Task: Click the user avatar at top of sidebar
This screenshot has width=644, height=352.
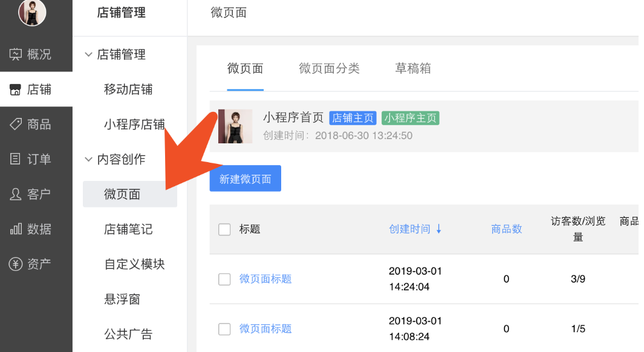Action: pos(32,12)
